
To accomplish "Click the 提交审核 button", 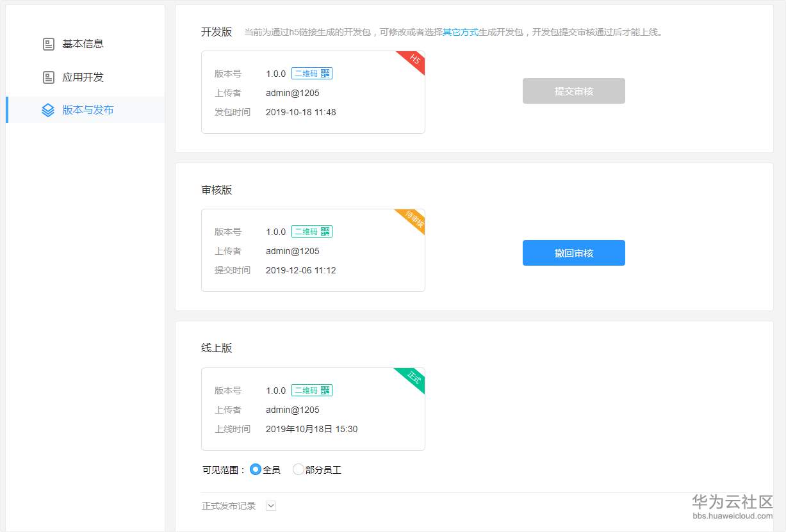I will (x=573, y=91).
